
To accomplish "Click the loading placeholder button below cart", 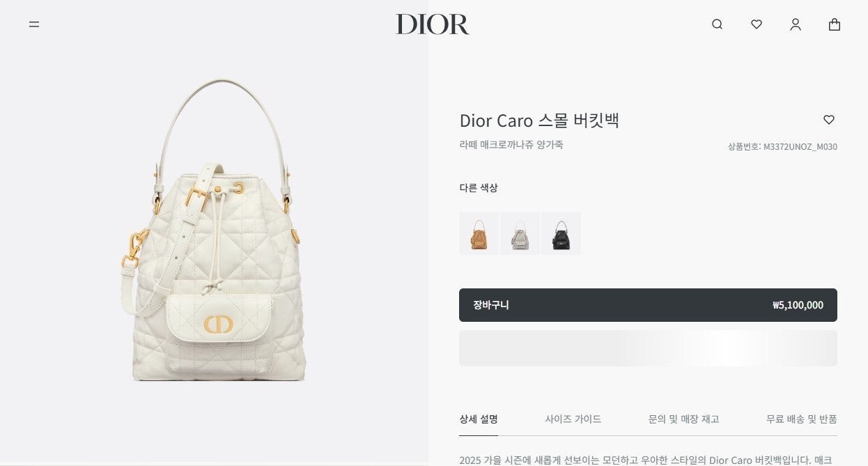I will 648,348.
